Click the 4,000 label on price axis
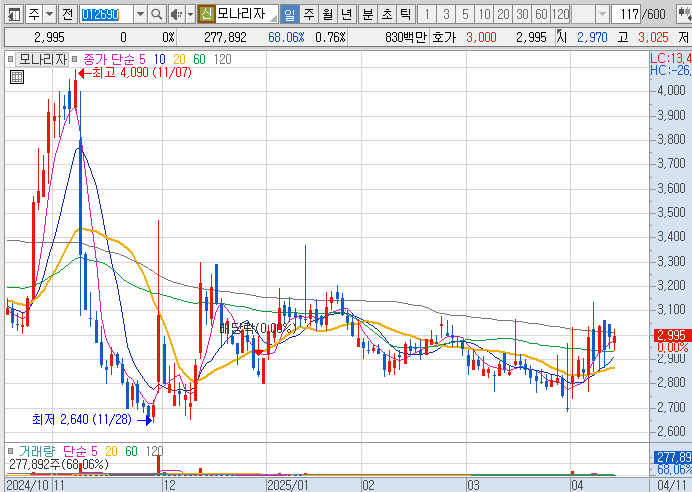Viewport: 692px width, 492px height. [671, 90]
